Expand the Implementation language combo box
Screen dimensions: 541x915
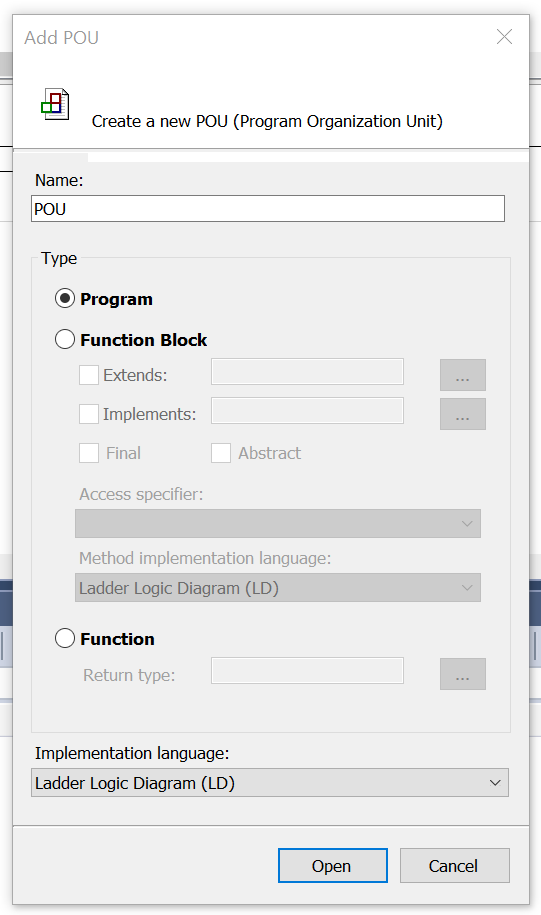pyautogui.click(x=270, y=783)
